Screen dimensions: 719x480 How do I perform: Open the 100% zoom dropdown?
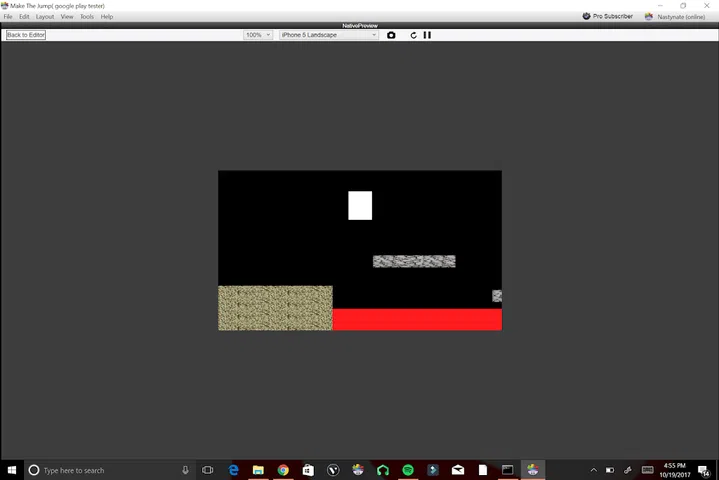tap(258, 35)
